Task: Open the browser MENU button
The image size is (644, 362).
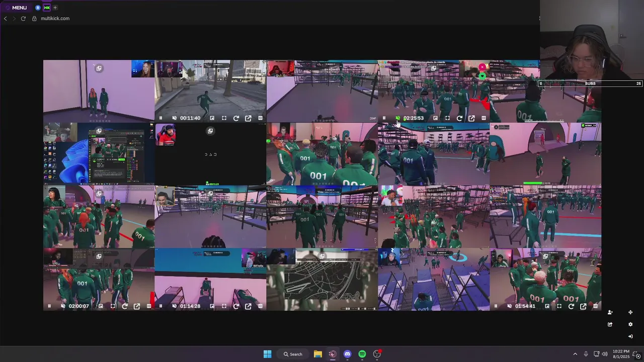Action: [x=16, y=8]
